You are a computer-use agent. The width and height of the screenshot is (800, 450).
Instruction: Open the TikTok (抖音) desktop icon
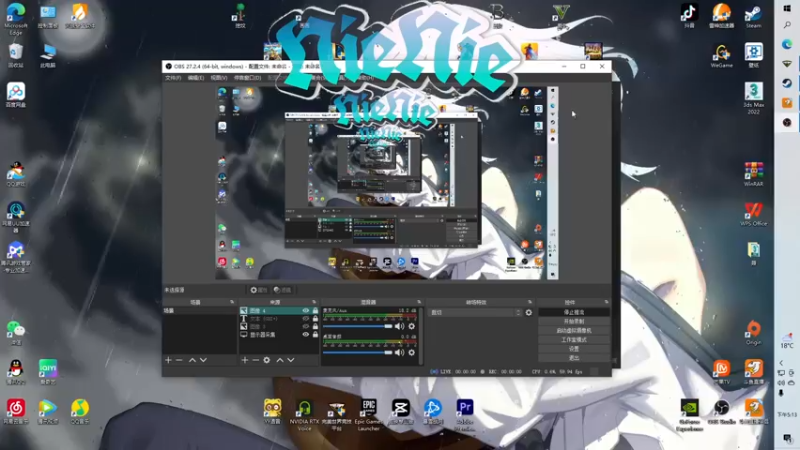coord(689,16)
